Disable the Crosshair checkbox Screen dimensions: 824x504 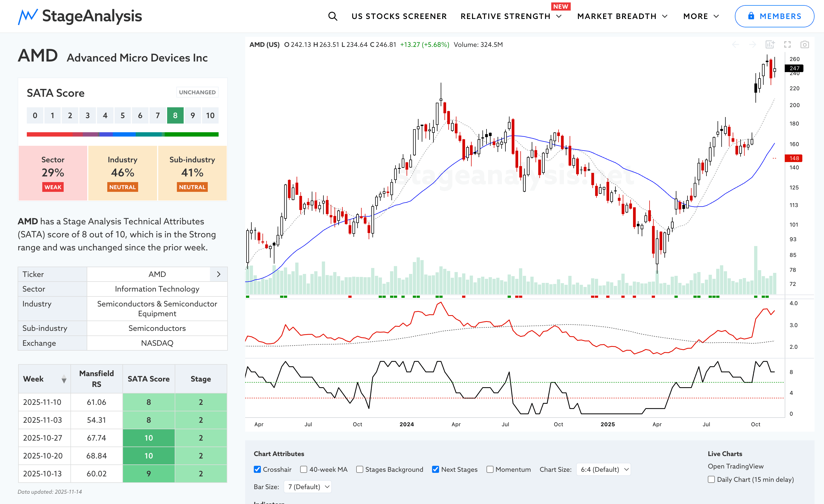coord(257,469)
